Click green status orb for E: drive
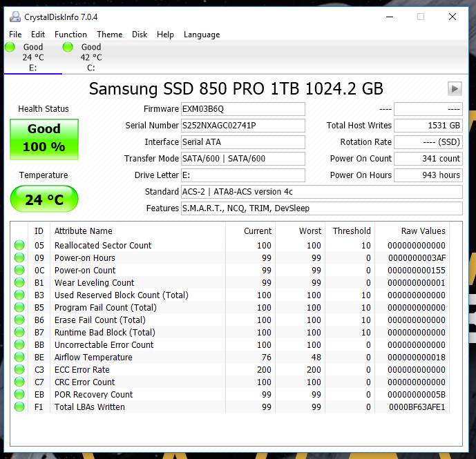The width and height of the screenshot is (476, 459). coord(10,47)
